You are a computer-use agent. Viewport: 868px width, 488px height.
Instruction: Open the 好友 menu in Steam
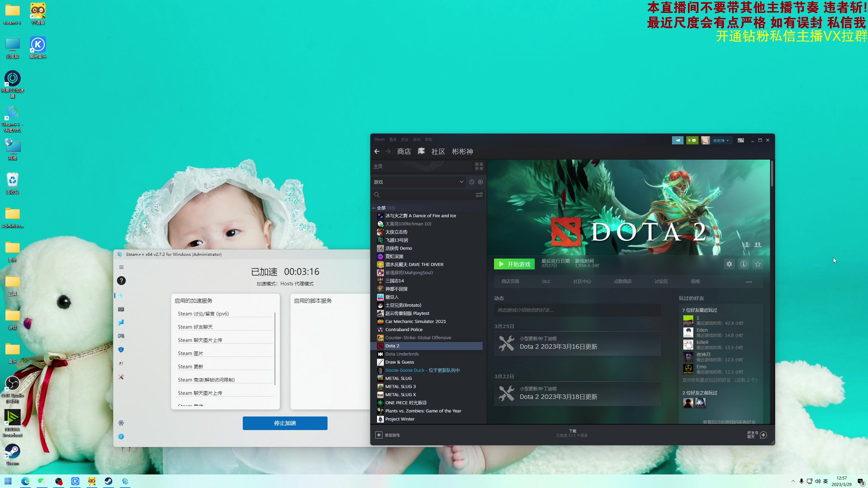(405, 140)
